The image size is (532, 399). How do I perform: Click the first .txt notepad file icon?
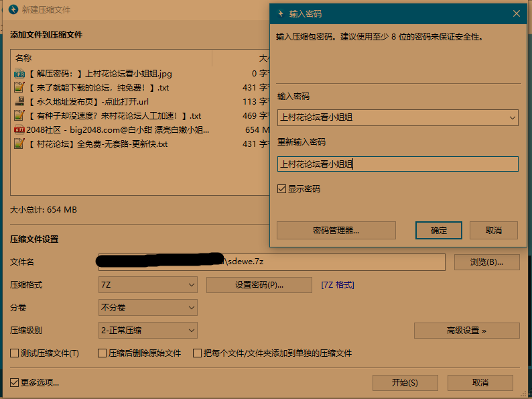point(19,87)
